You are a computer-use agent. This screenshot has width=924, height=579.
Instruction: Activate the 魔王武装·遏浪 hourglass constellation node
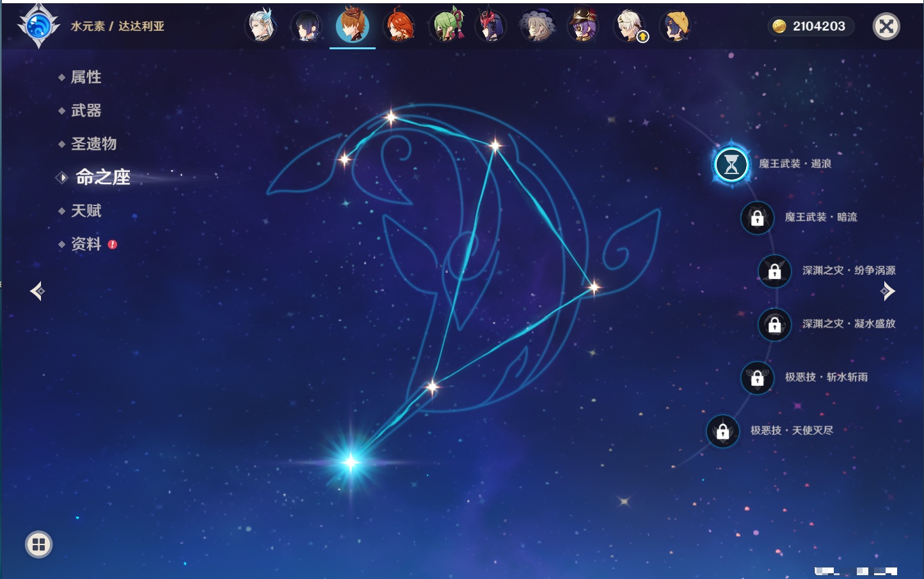pos(731,164)
